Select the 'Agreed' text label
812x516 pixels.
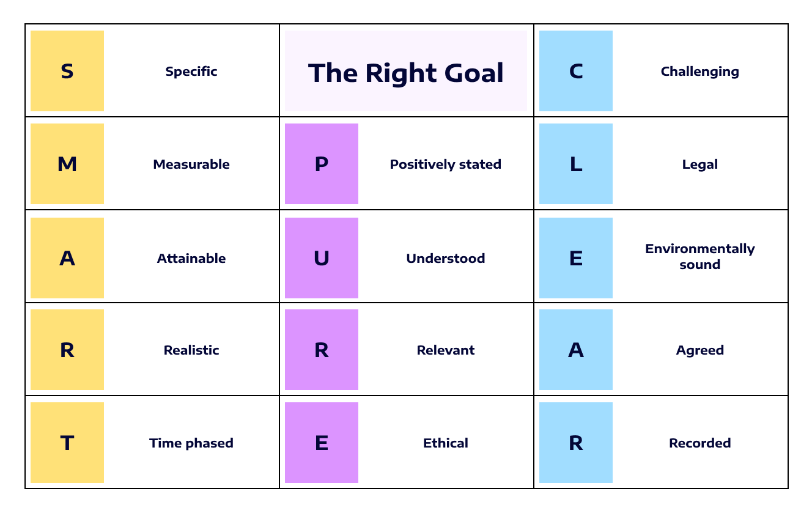(700, 350)
